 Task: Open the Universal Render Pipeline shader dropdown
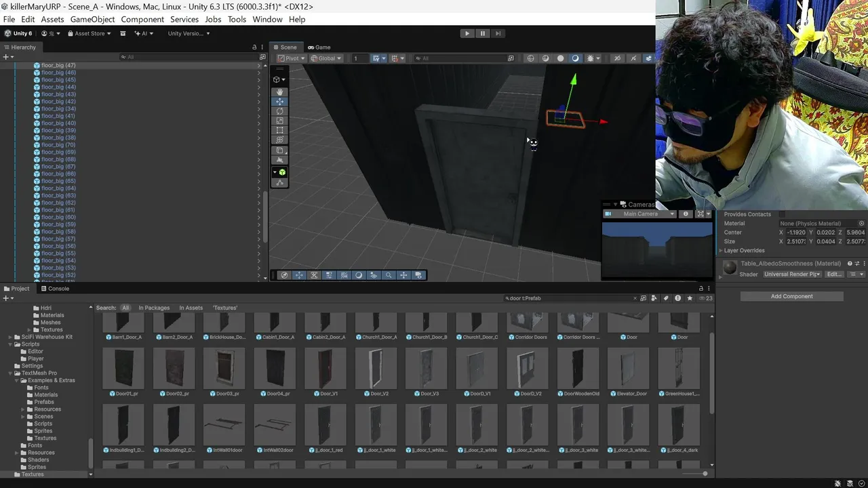coord(792,274)
